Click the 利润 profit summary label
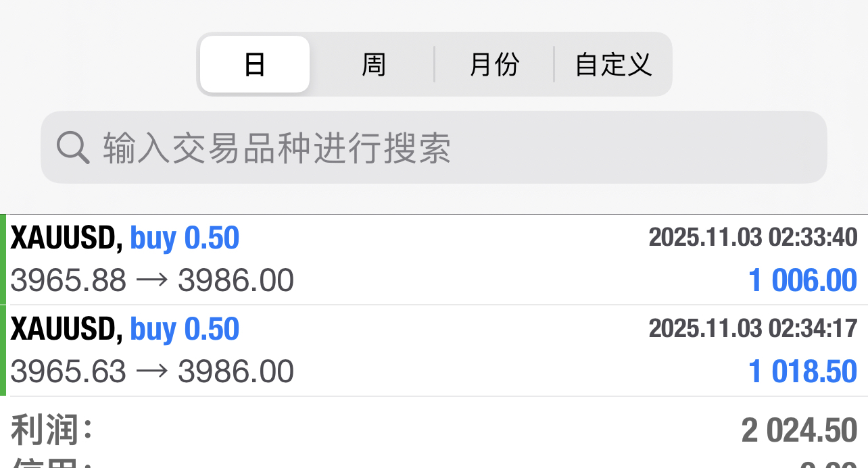This screenshot has height=468, width=868. 52,430
